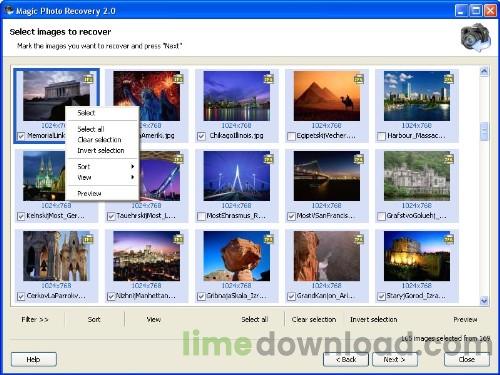
Task: Choose Clear selection in the context menu
Action: point(102,140)
